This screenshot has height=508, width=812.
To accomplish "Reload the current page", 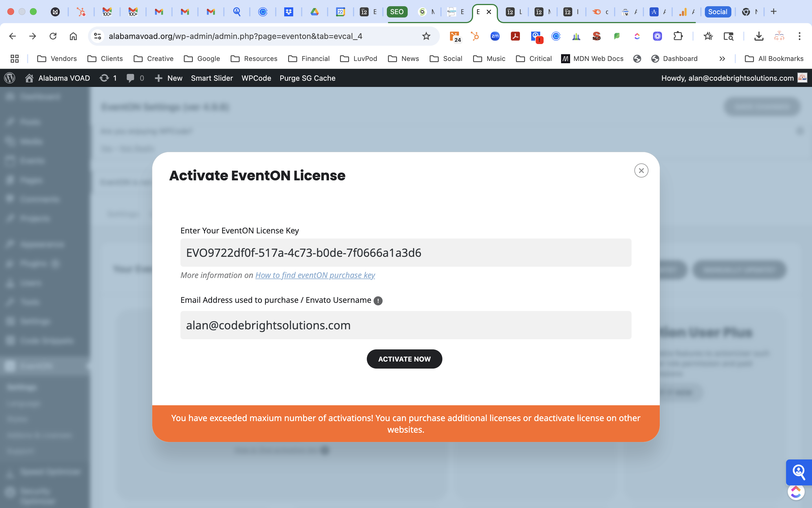I will point(53,36).
